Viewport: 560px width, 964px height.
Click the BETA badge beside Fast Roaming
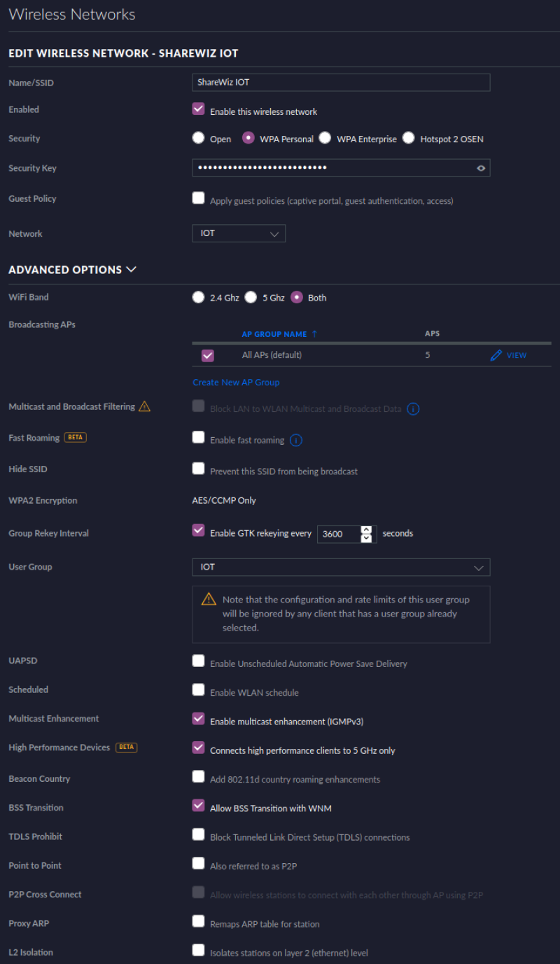click(x=75, y=437)
